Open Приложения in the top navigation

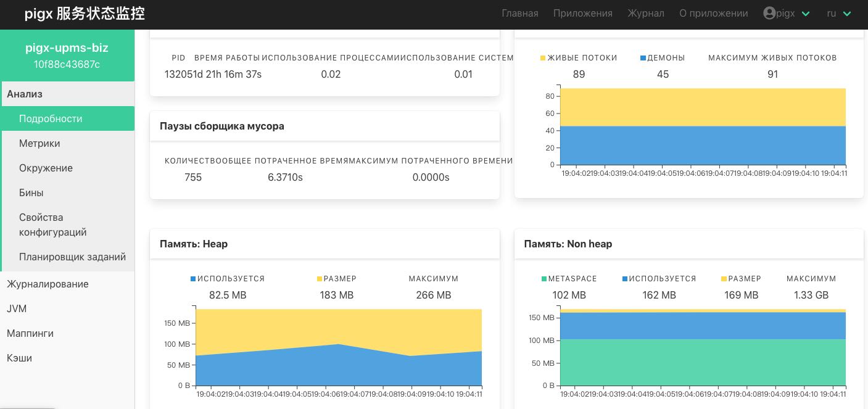[583, 14]
